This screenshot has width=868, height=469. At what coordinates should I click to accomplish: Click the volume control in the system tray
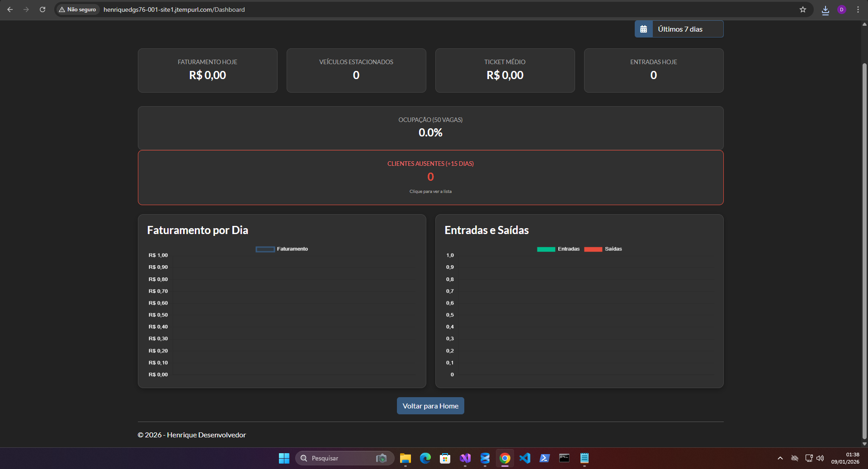(x=821, y=458)
